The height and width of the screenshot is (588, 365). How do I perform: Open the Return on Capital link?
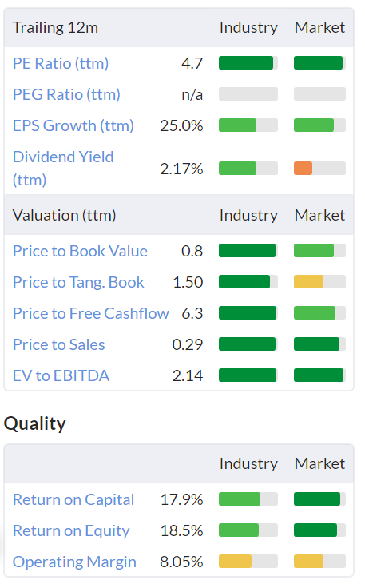(73, 499)
